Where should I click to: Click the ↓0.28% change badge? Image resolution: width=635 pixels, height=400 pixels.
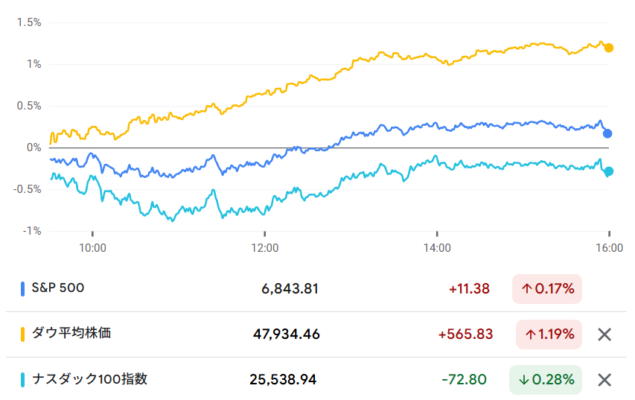click(546, 380)
